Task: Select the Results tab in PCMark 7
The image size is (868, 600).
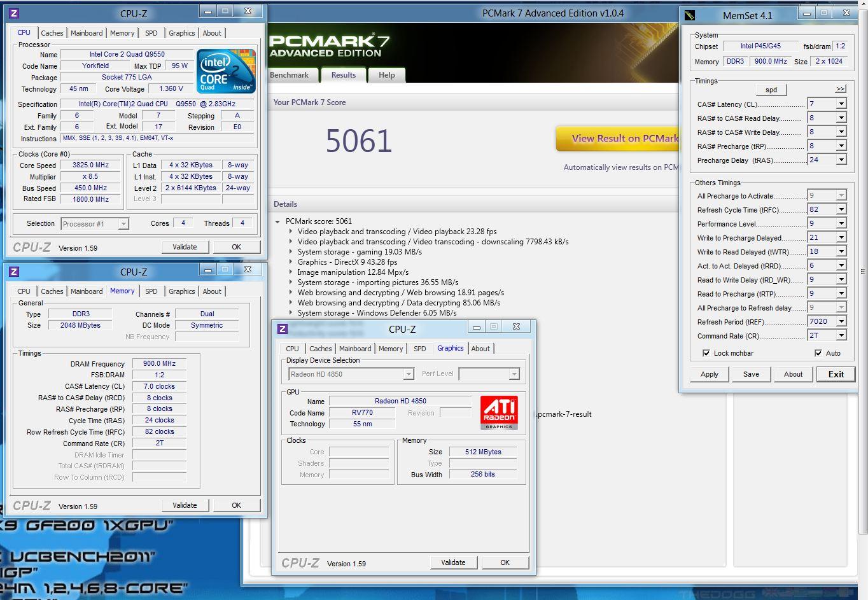Action: tap(344, 75)
